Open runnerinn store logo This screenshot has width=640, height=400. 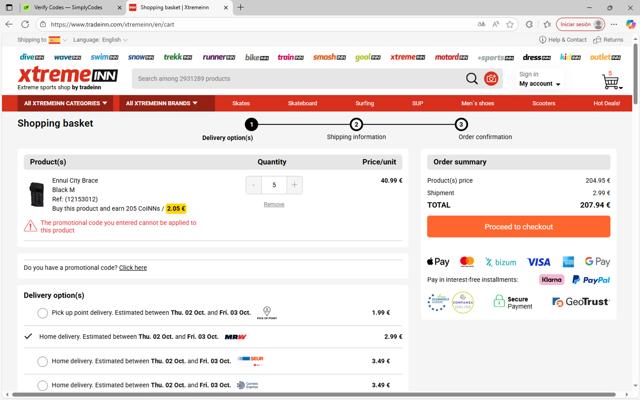(219, 57)
